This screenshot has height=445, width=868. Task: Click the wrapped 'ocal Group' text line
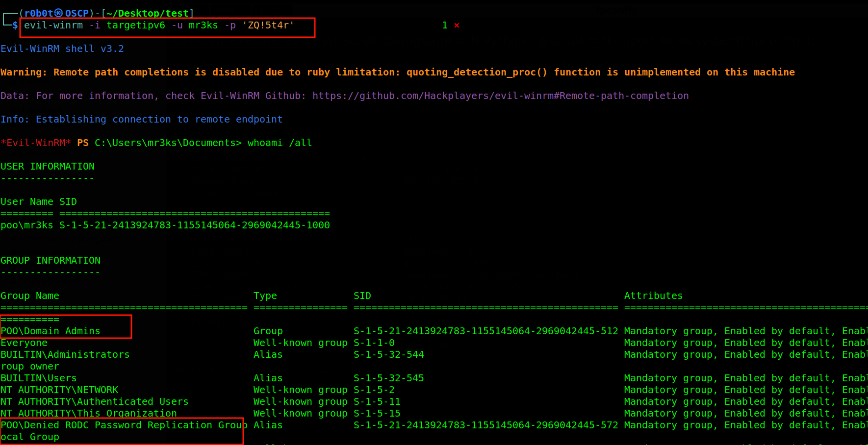[30, 437]
